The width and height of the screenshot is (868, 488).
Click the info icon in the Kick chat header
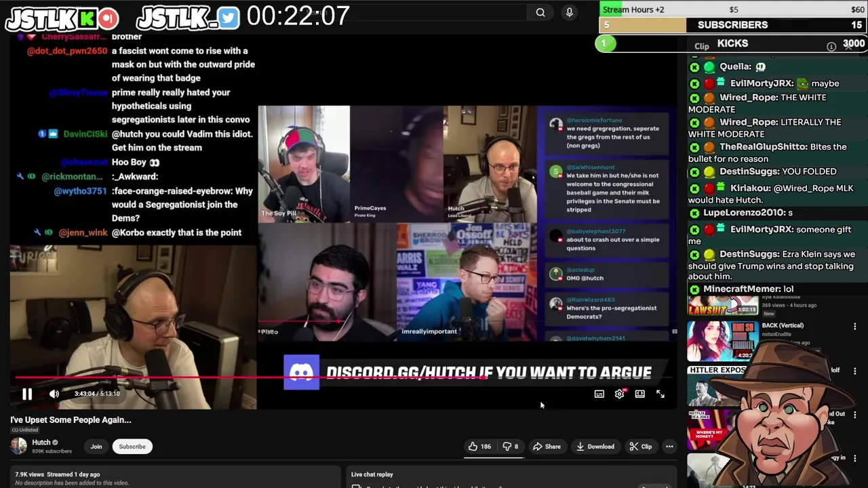pyautogui.click(x=831, y=46)
